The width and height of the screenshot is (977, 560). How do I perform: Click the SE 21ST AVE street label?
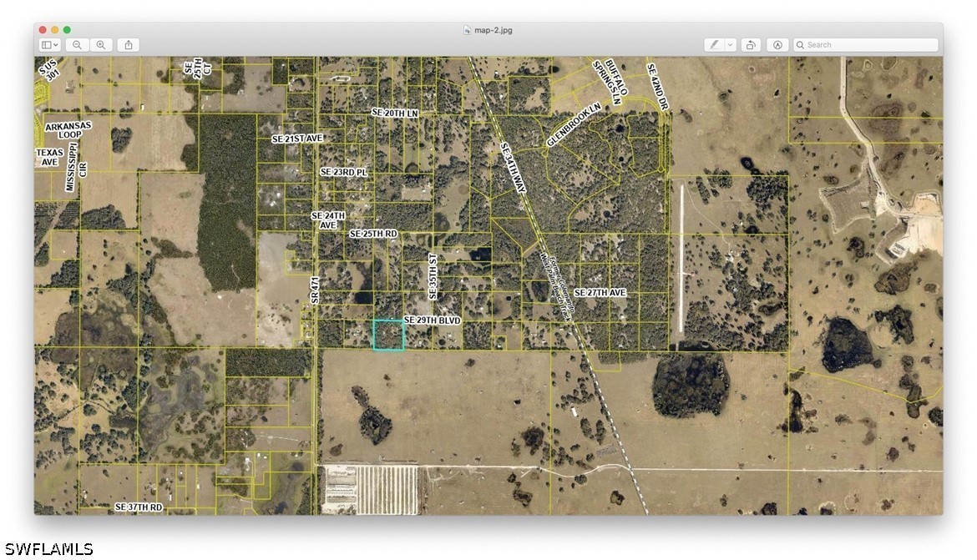(x=297, y=139)
